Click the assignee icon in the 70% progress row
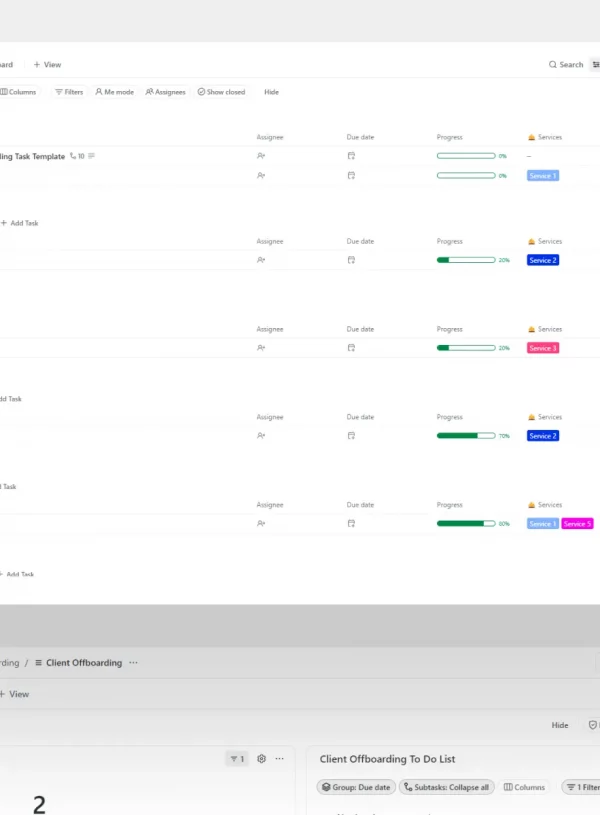The image size is (600, 815). (261, 436)
